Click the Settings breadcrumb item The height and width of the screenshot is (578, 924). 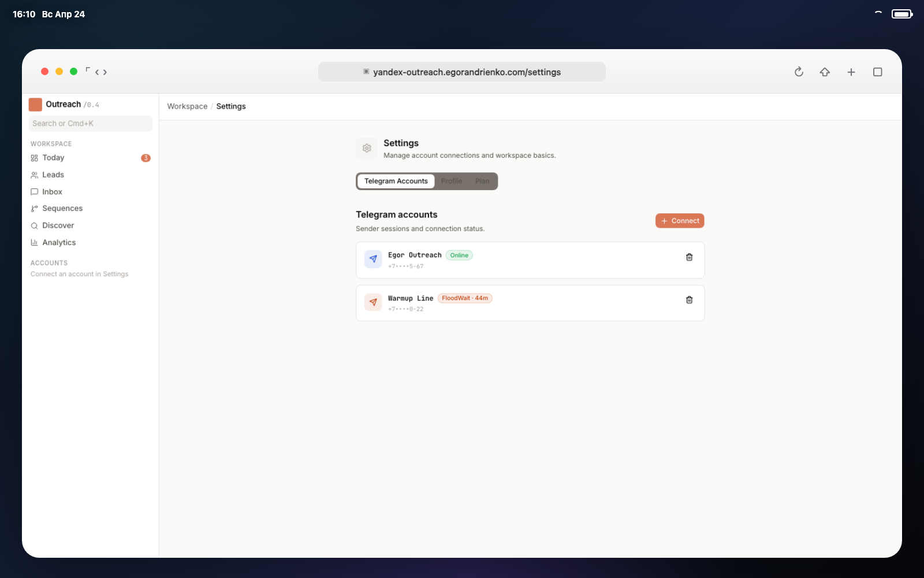[x=231, y=106]
